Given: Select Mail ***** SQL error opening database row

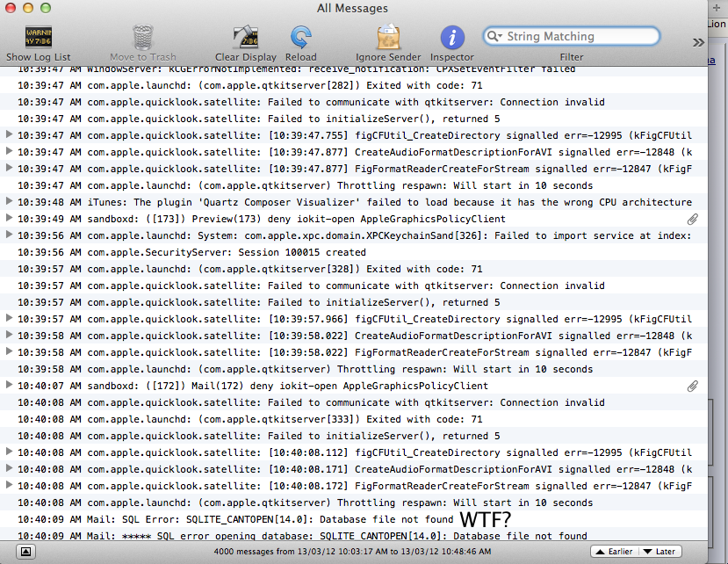Looking at the screenshot, I should 354,535.
